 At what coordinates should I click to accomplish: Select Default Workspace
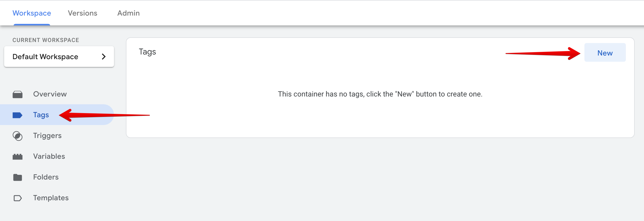[x=45, y=57]
